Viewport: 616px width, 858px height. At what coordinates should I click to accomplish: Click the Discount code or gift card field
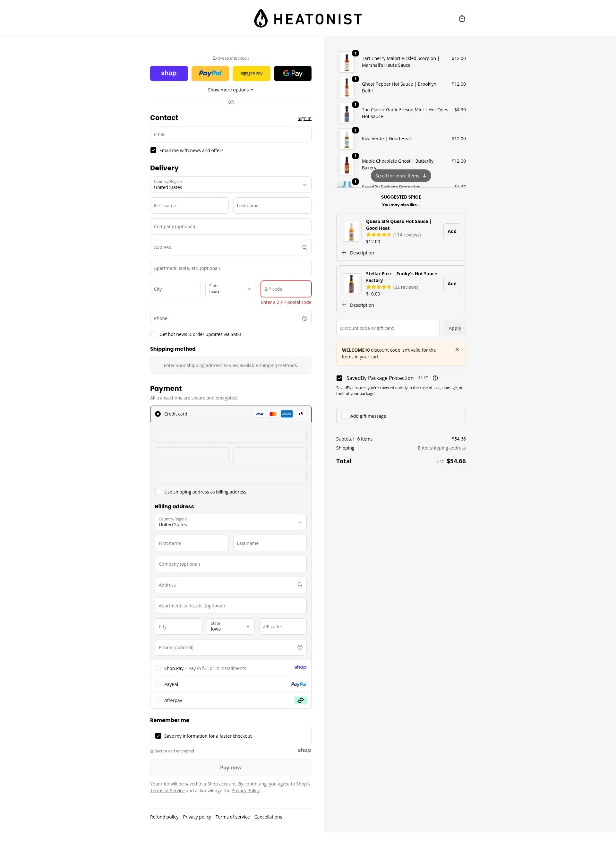pos(388,328)
